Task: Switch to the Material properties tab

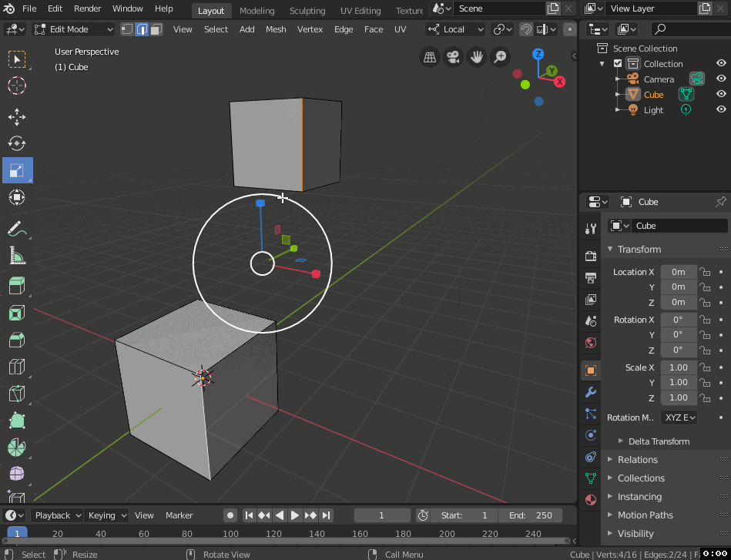Action: [x=590, y=500]
